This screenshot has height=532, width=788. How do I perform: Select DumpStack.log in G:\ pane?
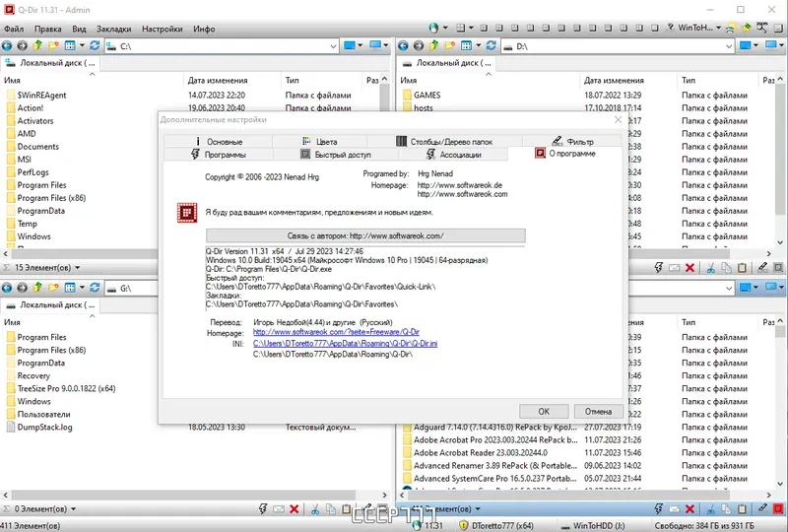(44, 427)
